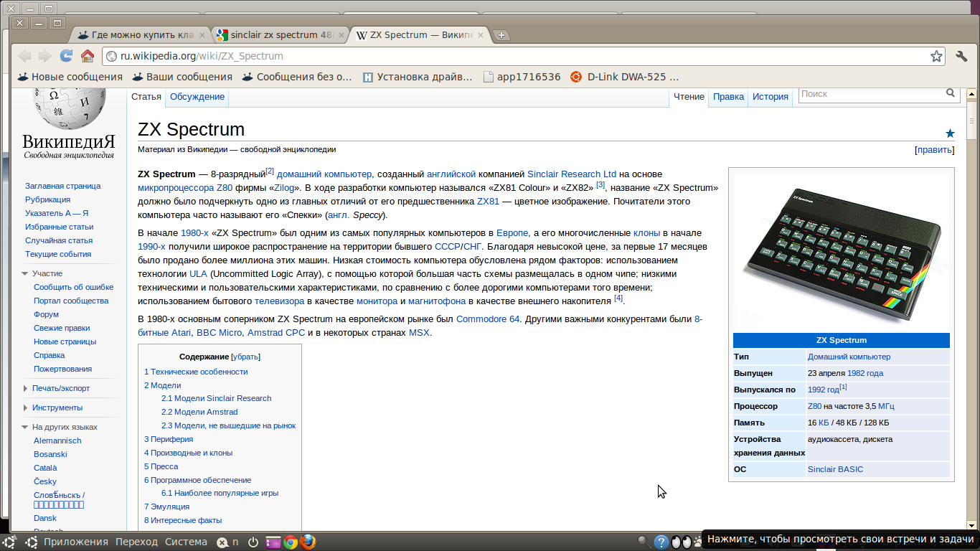This screenshot has height=551, width=980.
Task: Follow the Commodore 64 link
Action: point(488,319)
